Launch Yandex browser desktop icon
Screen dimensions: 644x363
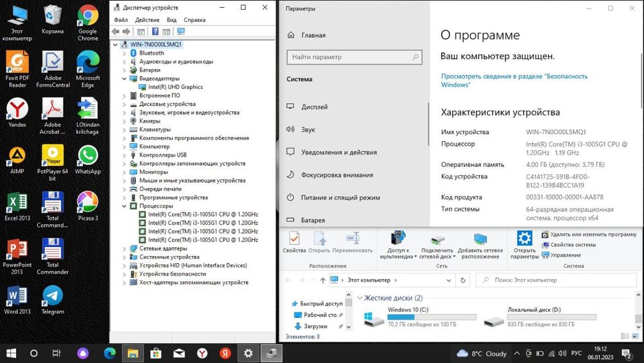17,113
